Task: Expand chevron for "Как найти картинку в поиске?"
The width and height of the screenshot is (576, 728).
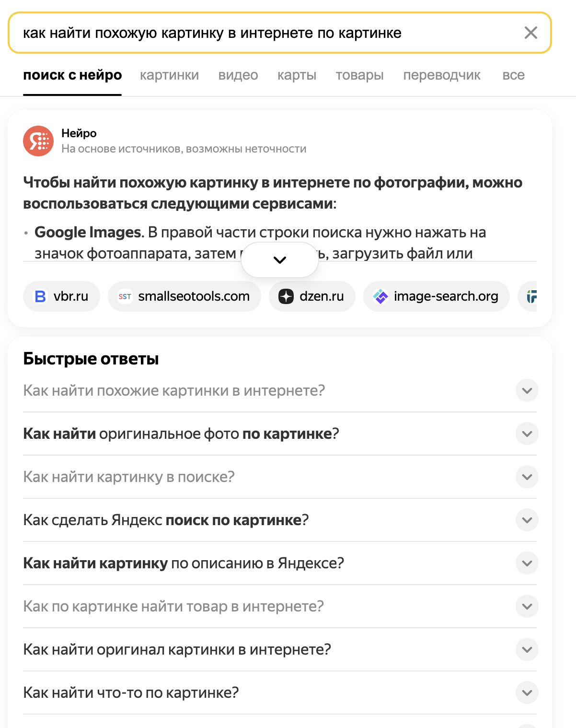Action: point(527,477)
